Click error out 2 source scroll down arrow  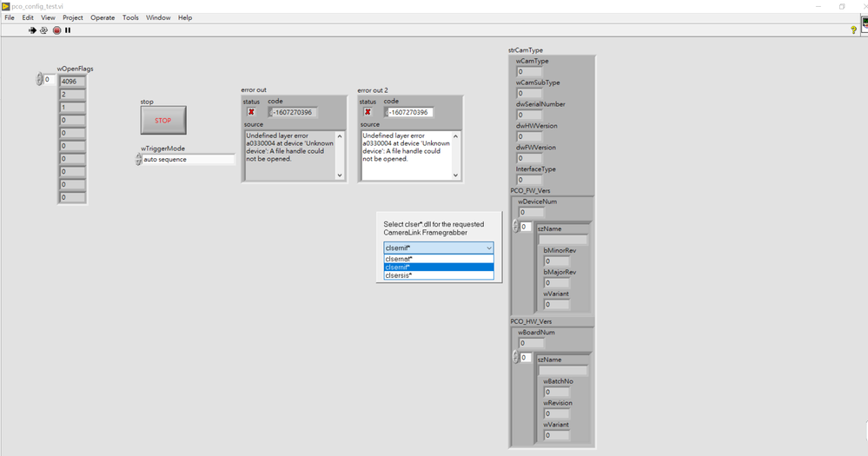[455, 175]
